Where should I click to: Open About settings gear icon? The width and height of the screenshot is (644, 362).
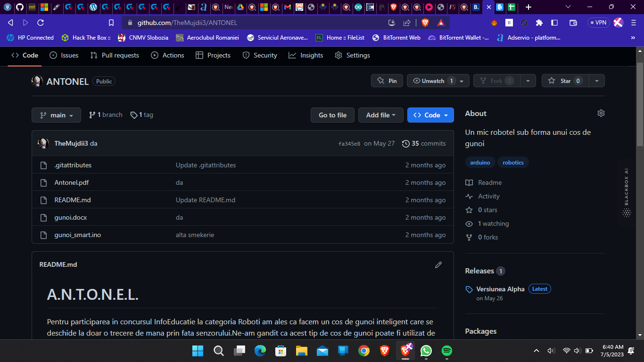pyautogui.click(x=601, y=113)
